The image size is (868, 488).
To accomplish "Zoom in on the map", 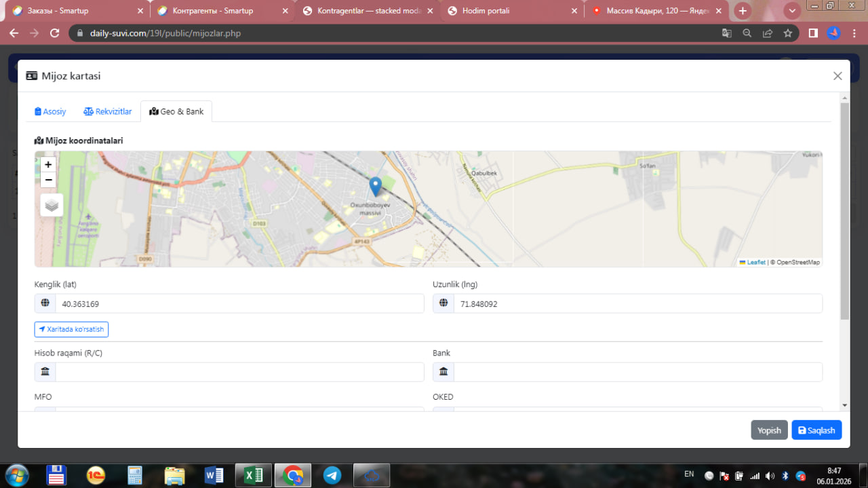I will tap(48, 164).
